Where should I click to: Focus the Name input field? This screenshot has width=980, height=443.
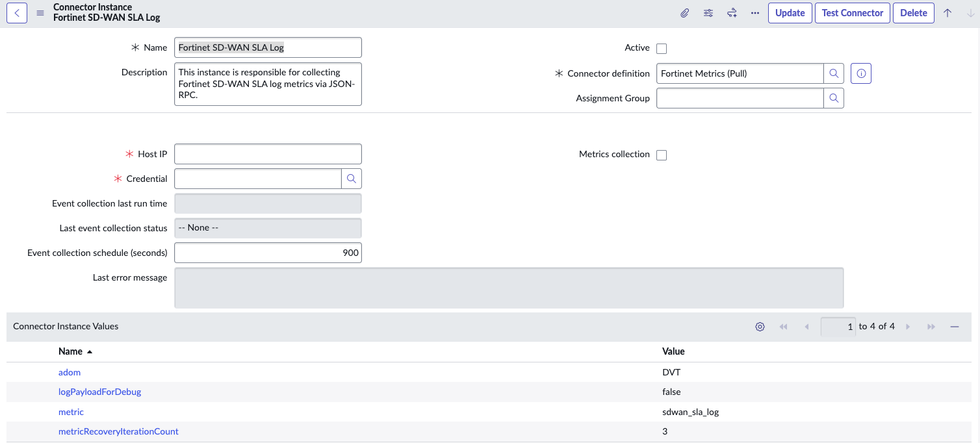(268, 47)
